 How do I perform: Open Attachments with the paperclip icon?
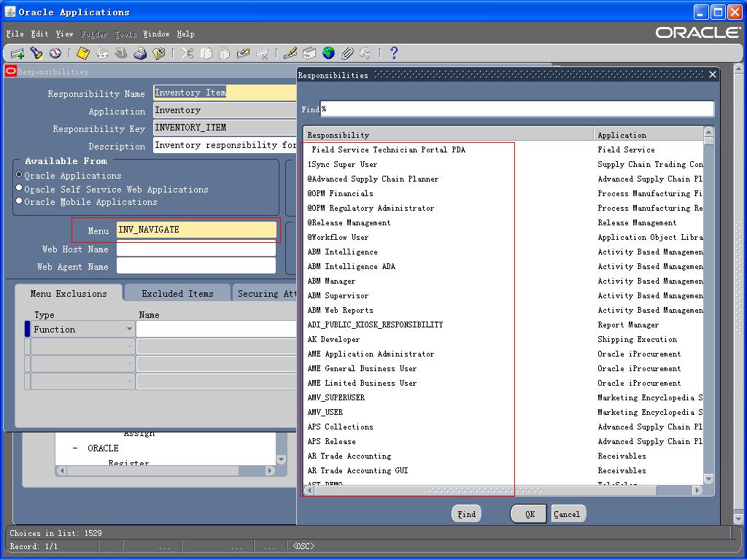[347, 52]
